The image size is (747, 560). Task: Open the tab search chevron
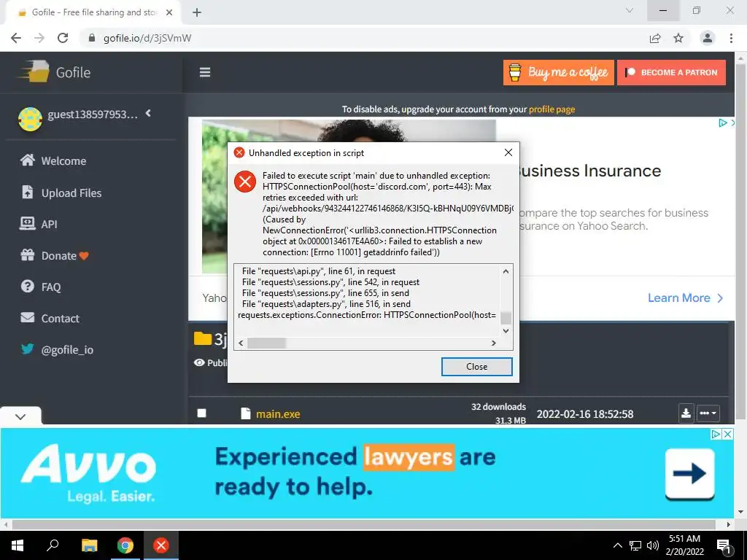pyautogui.click(x=630, y=10)
